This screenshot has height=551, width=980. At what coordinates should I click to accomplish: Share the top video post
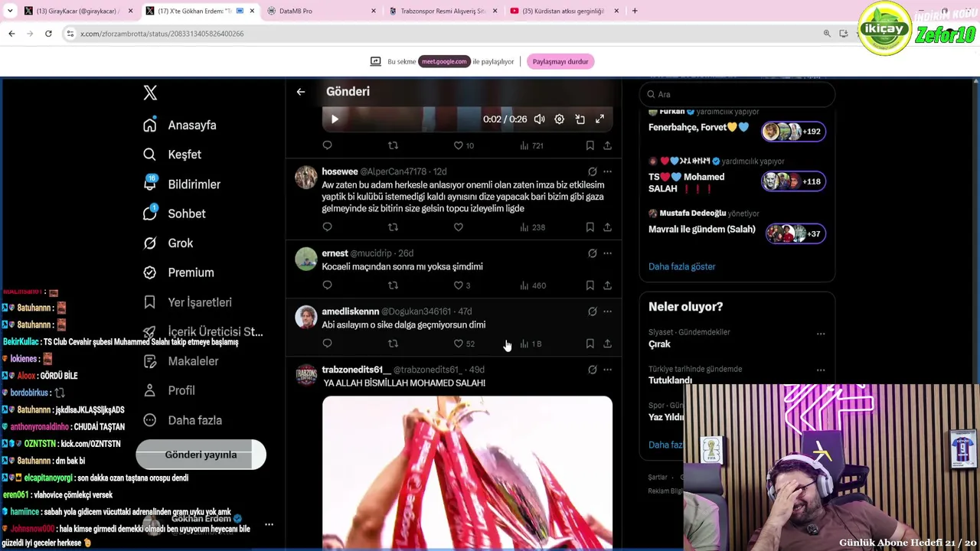coord(607,145)
